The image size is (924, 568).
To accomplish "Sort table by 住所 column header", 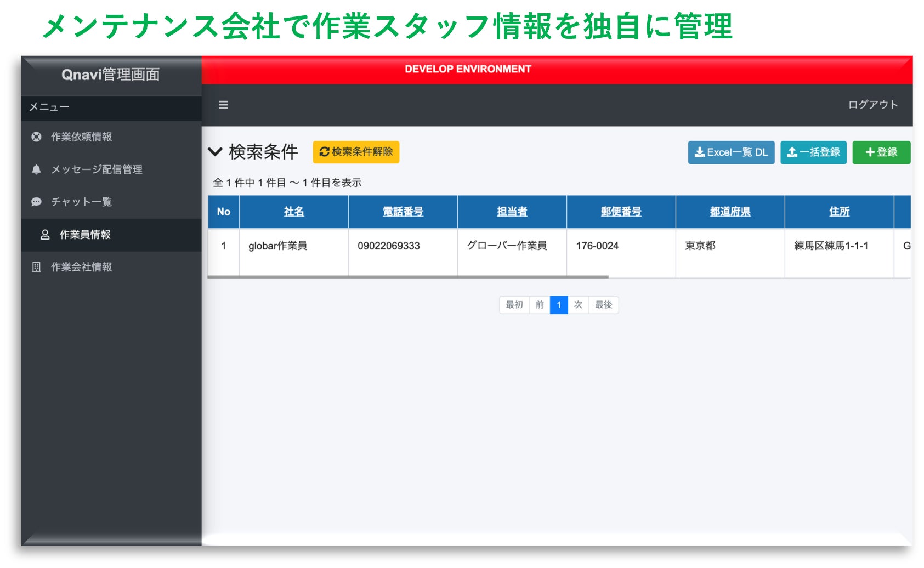I will point(840,212).
